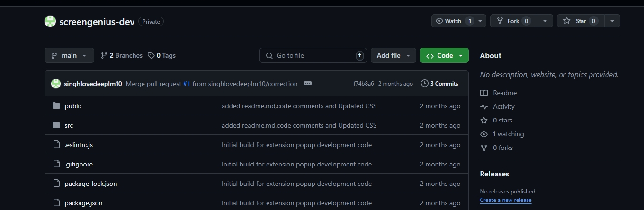Click the folder icon beside public

(57, 106)
